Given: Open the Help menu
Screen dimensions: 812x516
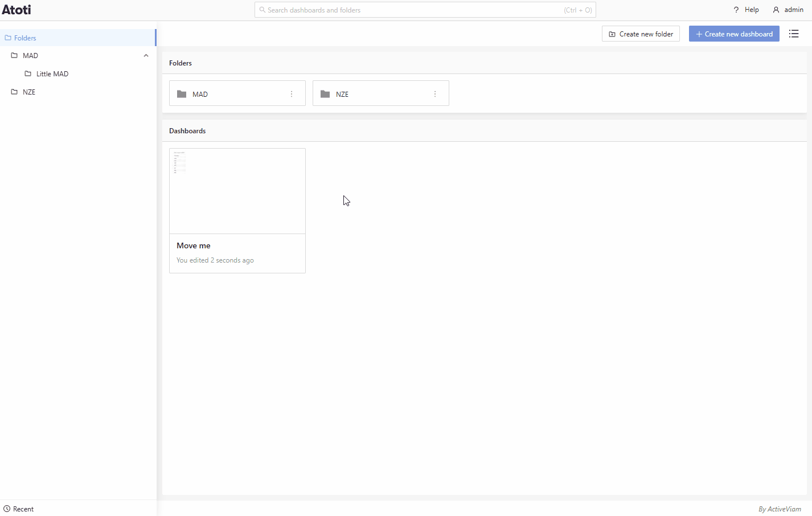Looking at the screenshot, I should (x=745, y=10).
